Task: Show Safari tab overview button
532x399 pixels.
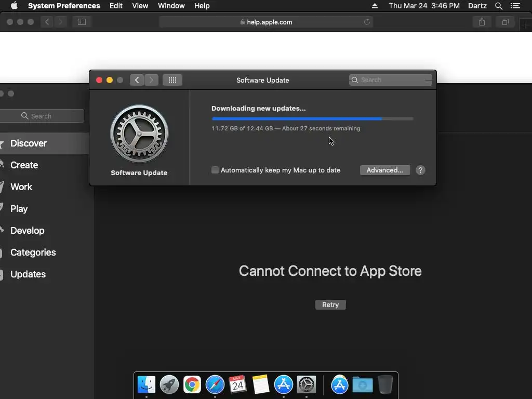Action: coord(505,22)
